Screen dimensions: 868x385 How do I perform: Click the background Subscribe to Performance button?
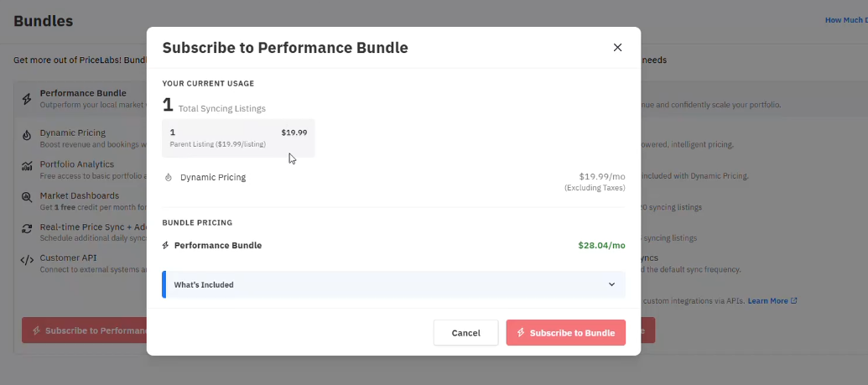click(84, 330)
